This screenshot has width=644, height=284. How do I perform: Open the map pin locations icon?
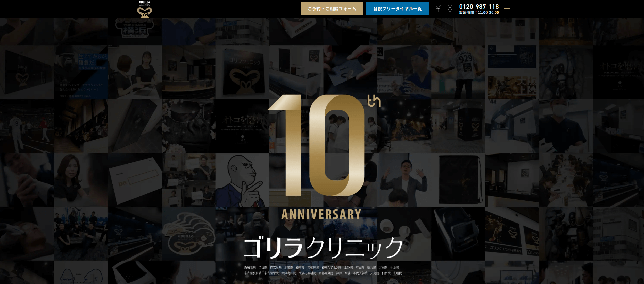coord(450,8)
